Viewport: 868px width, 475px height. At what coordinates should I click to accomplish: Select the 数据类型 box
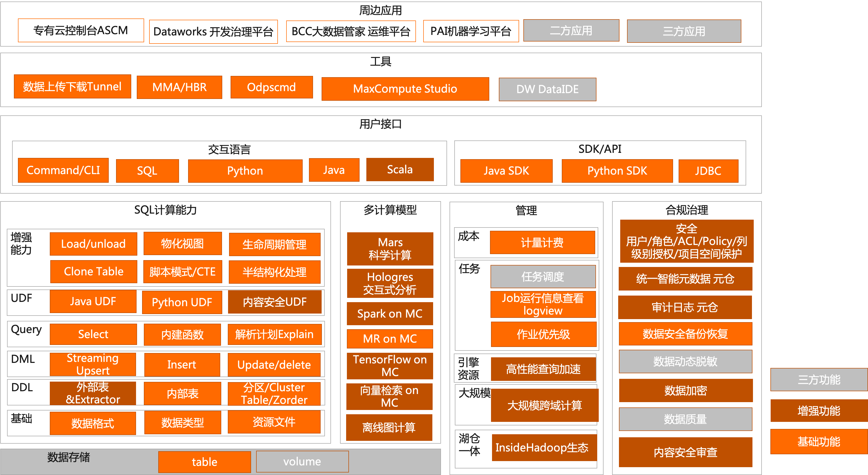pos(183,423)
